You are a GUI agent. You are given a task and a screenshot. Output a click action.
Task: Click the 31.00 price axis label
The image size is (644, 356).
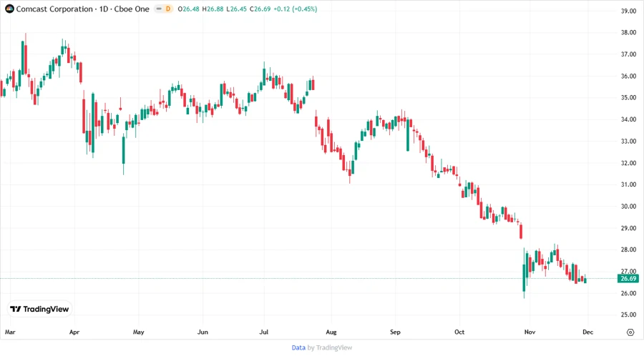[x=628, y=184]
